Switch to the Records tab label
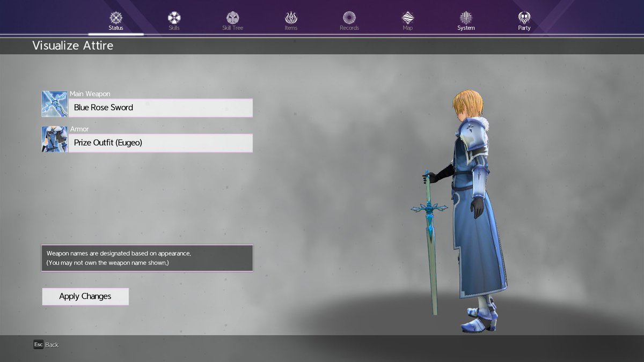This screenshot has width=644, height=362. click(349, 28)
